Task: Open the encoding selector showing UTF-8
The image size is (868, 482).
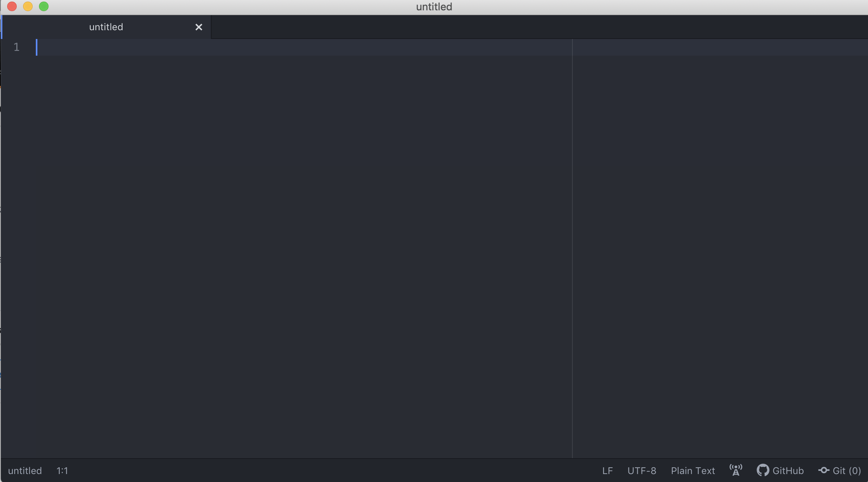Action: tap(642, 470)
